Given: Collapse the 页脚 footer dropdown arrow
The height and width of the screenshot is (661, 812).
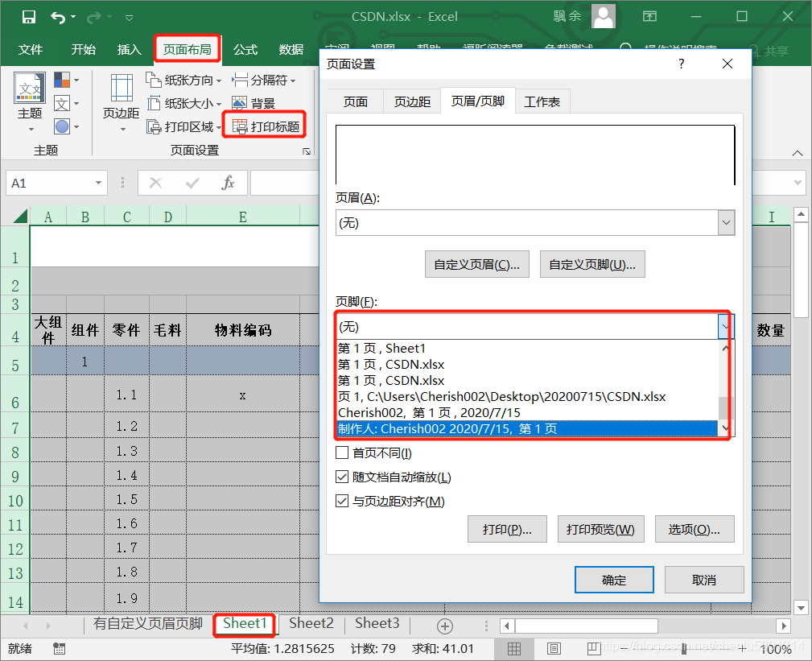Looking at the screenshot, I should click(x=726, y=327).
